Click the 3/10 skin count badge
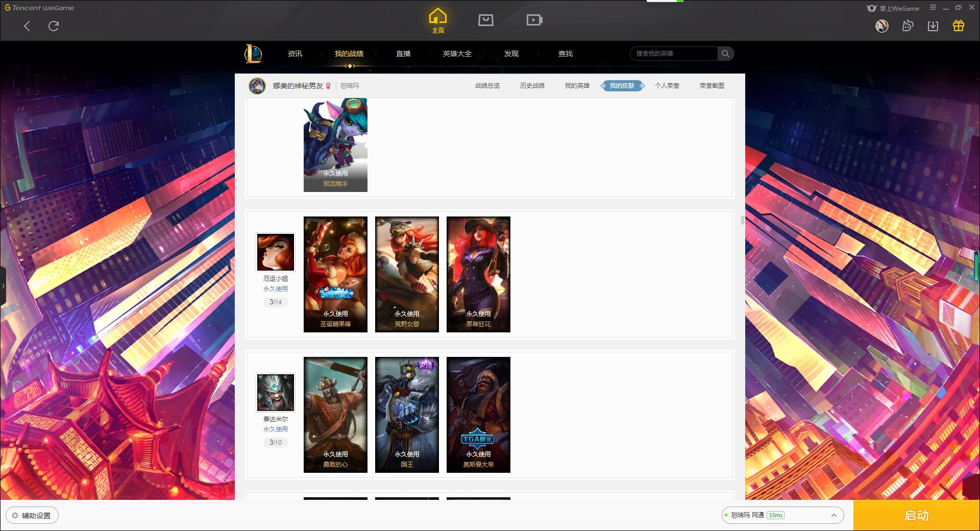Screen dimensions: 980x531 (276, 443)
